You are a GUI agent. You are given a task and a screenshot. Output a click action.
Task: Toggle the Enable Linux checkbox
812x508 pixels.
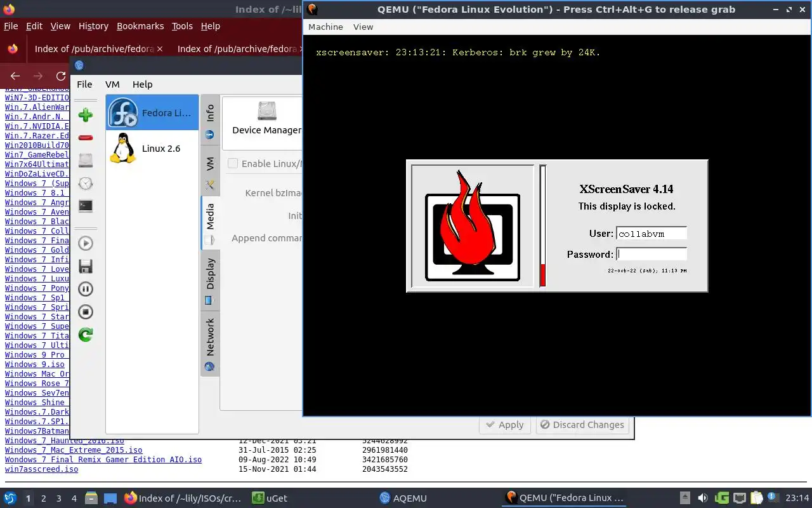(233, 163)
